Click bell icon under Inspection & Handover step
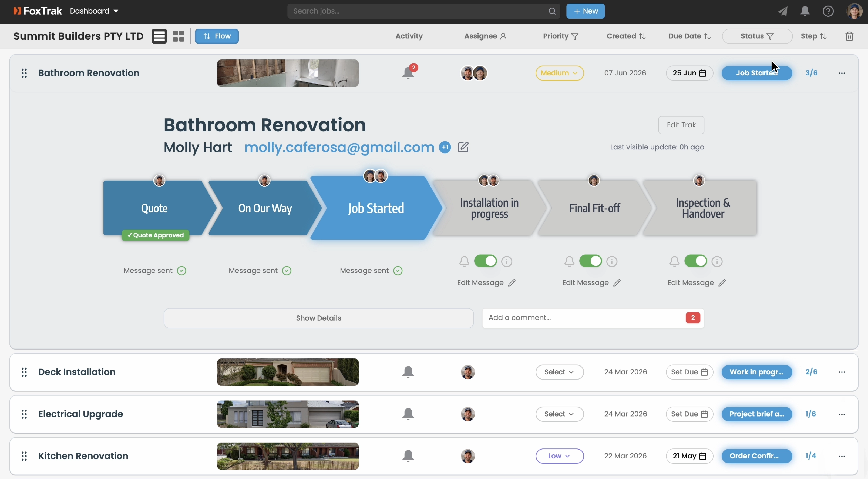The width and height of the screenshot is (868, 479). pos(674,261)
